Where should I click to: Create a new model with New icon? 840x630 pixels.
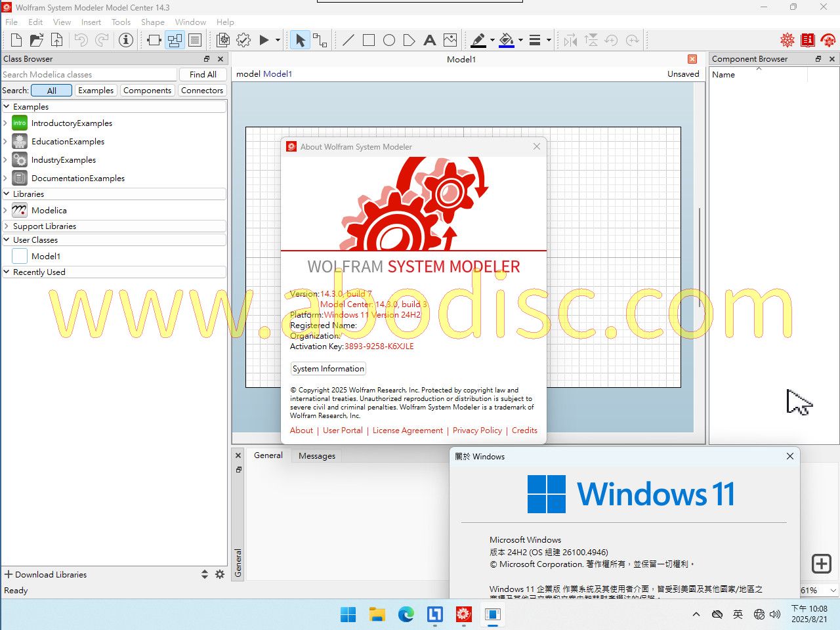point(16,40)
